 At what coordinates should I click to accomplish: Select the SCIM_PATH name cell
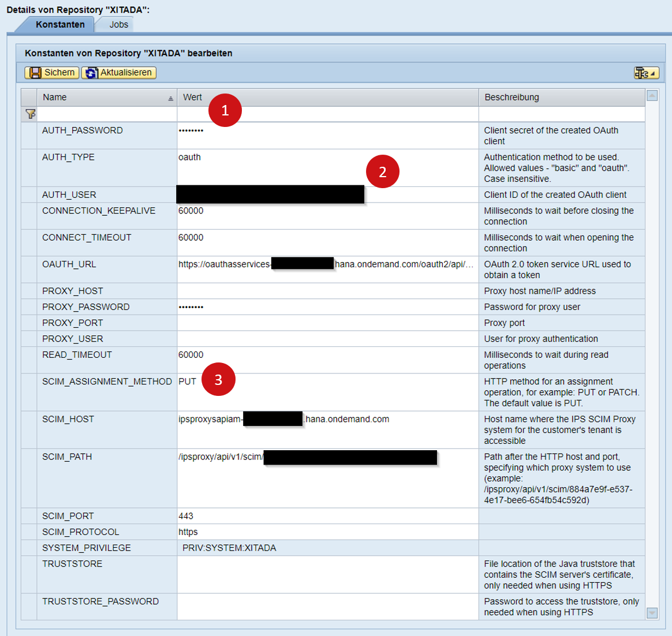107,478
